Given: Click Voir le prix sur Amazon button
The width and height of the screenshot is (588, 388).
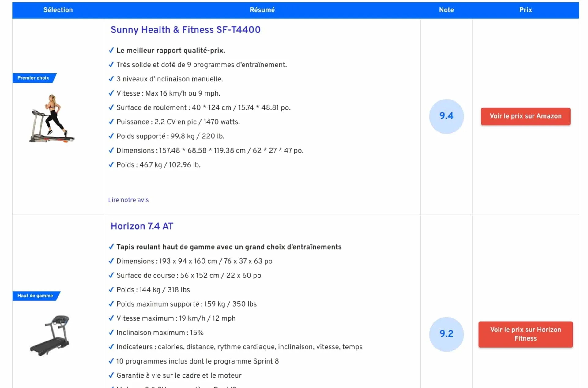Looking at the screenshot, I should point(526,116).
